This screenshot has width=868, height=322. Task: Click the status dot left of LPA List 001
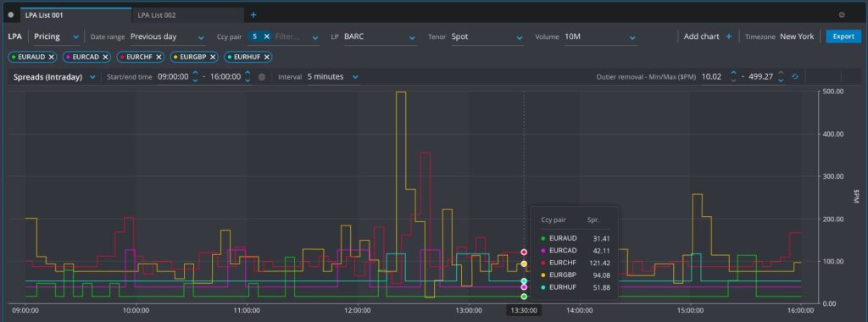point(11,15)
